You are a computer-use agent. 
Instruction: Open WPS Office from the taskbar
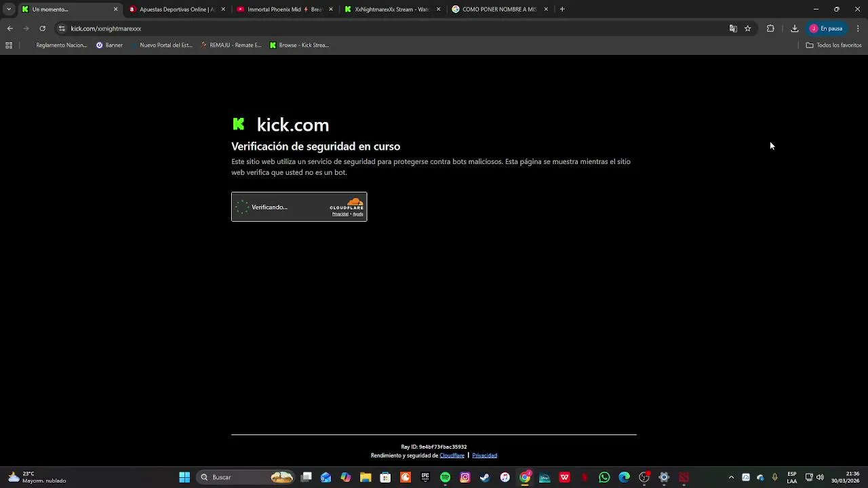pyautogui.click(x=565, y=477)
